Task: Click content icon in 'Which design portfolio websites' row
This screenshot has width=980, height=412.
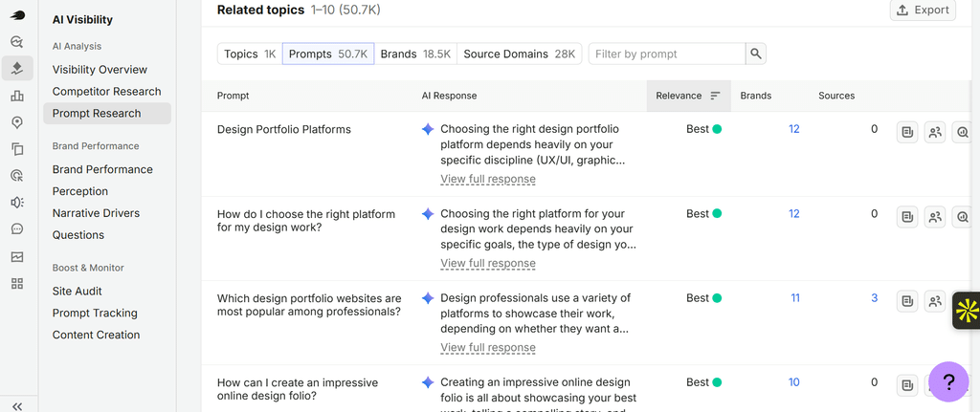Action: tap(907, 301)
